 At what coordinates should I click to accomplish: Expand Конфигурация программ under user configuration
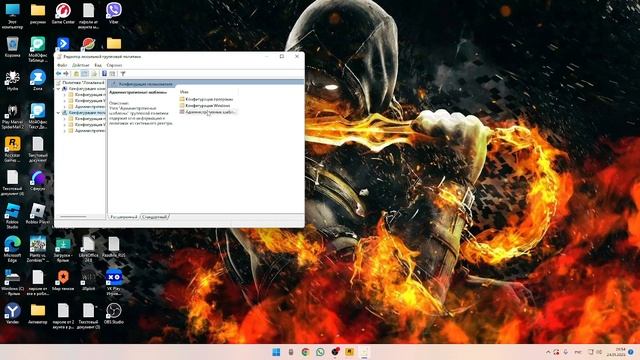[64, 119]
